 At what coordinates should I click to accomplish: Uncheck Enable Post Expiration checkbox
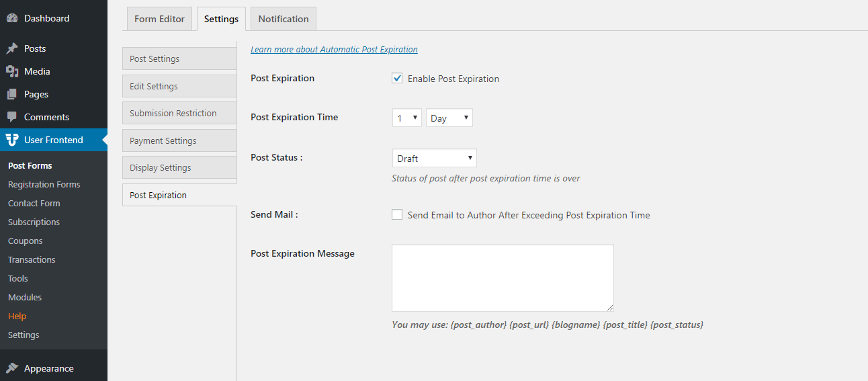click(x=397, y=79)
